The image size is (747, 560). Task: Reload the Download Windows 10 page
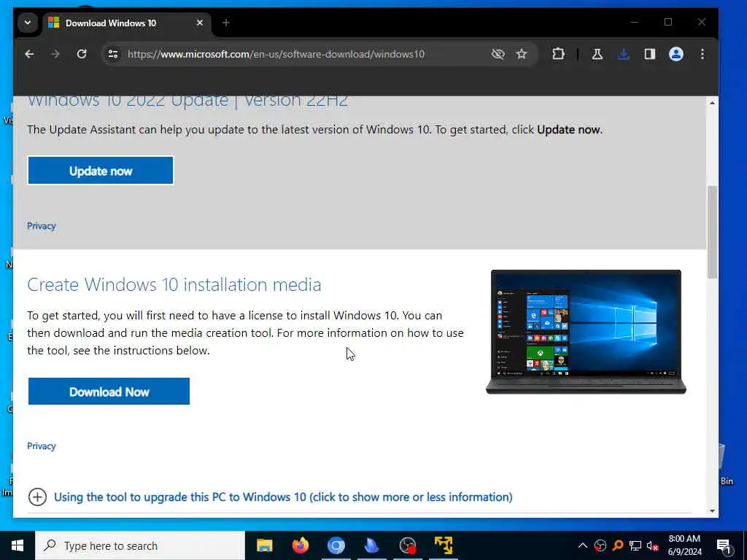pos(82,54)
